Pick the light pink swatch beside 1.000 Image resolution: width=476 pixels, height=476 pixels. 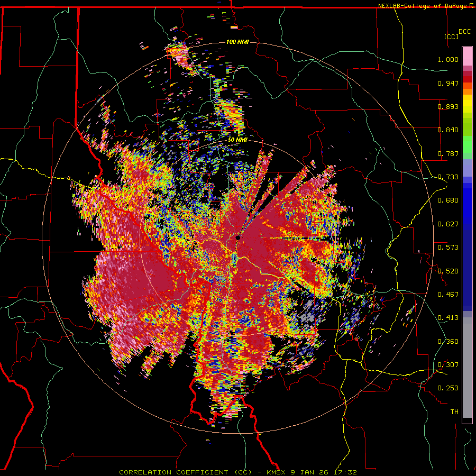[x=467, y=57]
